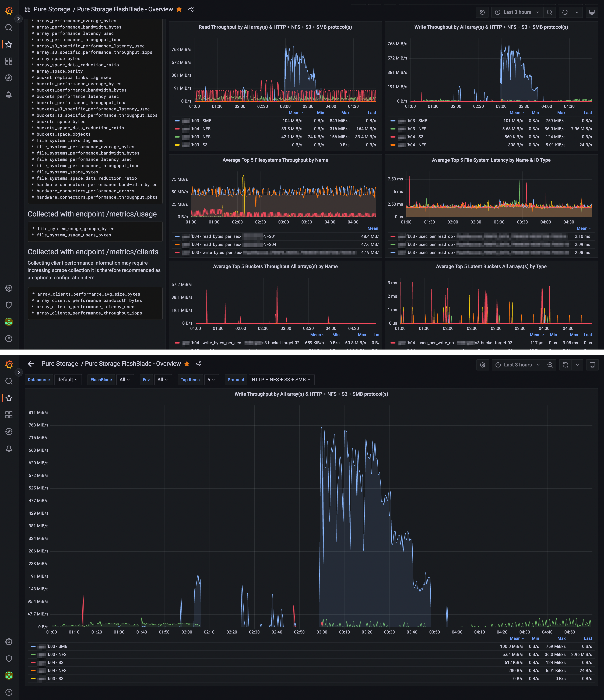
Task: Click the fb03 - NFS green color swatch in bottom legend
Action: 33,654
